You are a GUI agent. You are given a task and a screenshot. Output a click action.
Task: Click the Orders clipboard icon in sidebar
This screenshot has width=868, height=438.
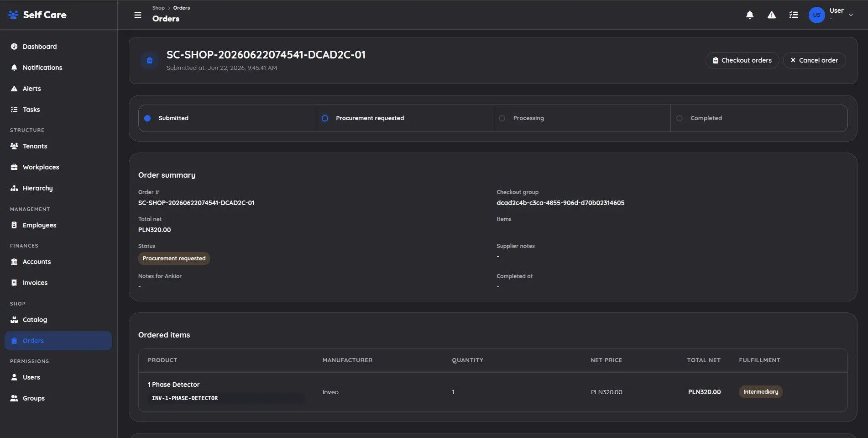pos(14,341)
